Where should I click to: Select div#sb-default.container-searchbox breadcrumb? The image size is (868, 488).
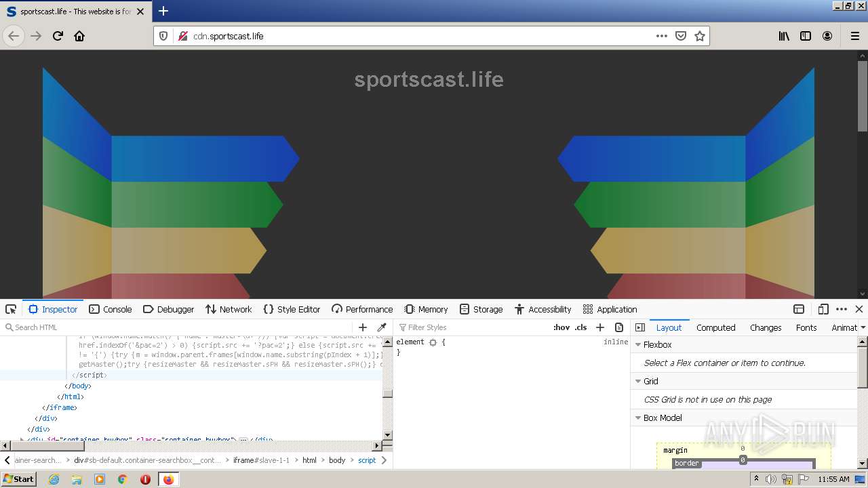148,460
